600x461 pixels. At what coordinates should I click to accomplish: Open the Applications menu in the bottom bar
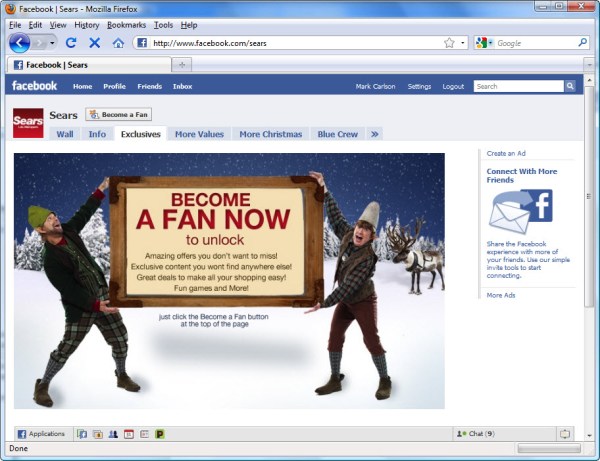[41, 434]
